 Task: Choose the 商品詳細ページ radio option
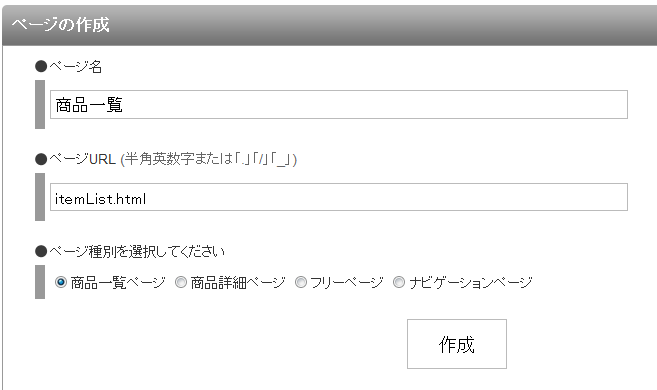181,282
